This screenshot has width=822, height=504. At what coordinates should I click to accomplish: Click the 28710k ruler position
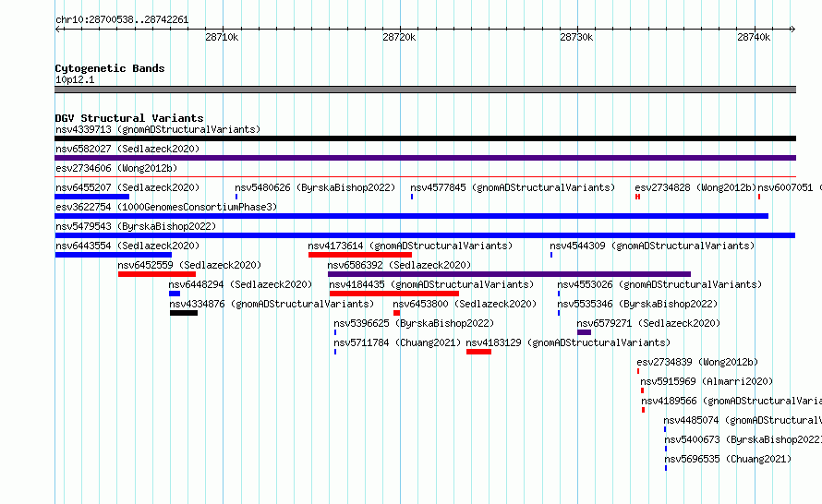tap(222, 37)
